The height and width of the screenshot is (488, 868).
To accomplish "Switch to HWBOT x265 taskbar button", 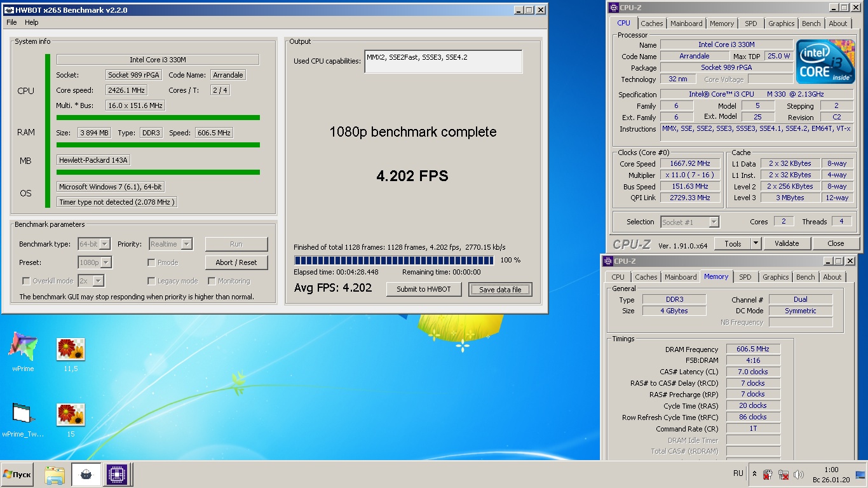I will click(86, 475).
